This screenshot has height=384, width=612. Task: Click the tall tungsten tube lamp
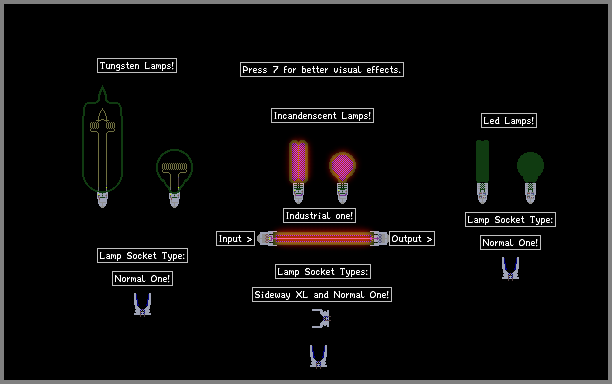click(x=102, y=146)
